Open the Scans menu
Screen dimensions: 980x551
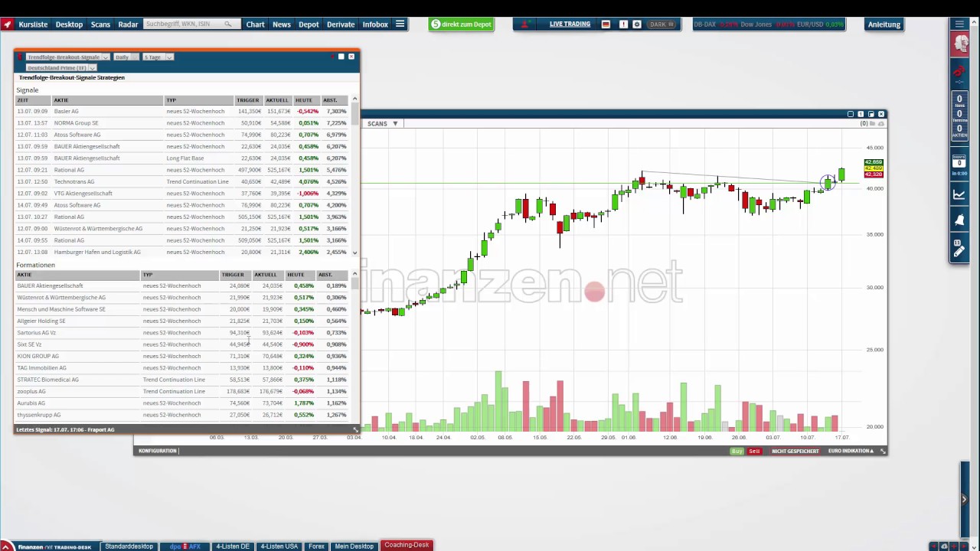coord(100,24)
